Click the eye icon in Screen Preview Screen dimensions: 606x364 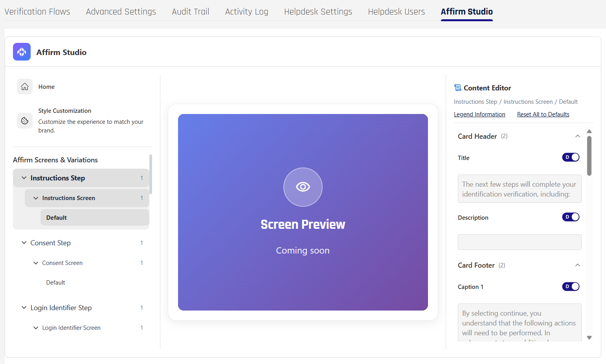click(x=303, y=187)
